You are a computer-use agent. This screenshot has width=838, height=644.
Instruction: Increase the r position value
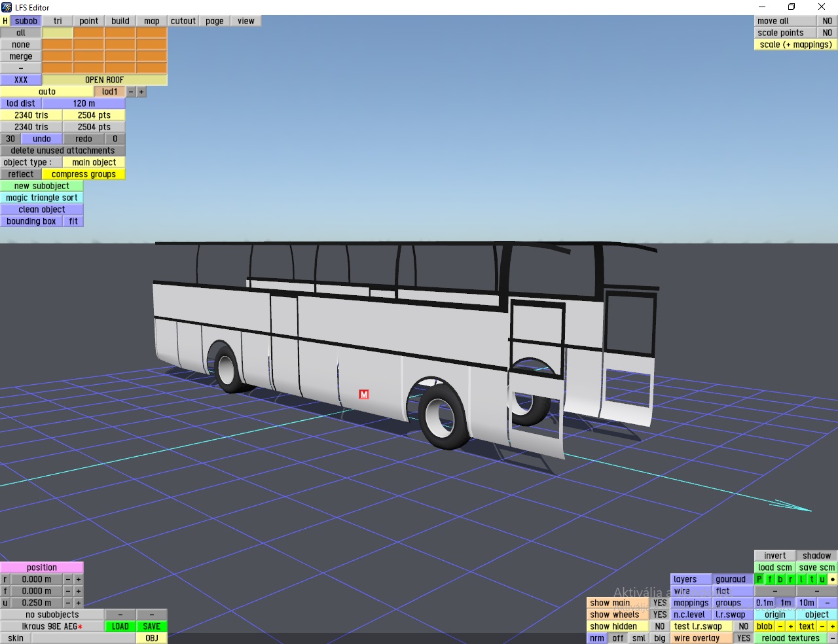[79, 579]
